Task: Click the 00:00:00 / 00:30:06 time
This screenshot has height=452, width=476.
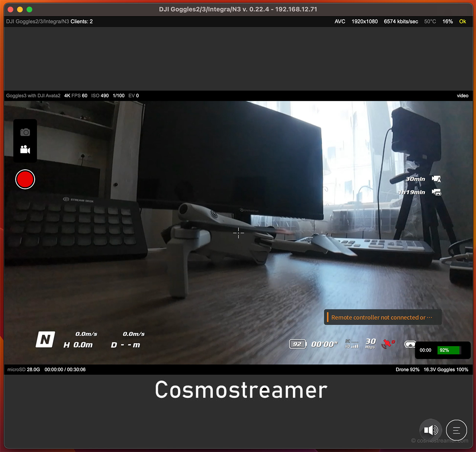Action: (x=65, y=369)
